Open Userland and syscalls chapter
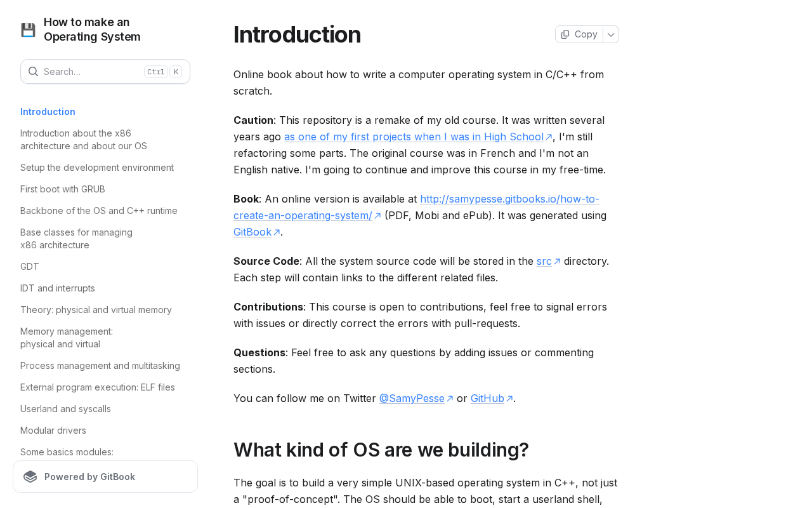812x508 pixels. [x=65, y=409]
